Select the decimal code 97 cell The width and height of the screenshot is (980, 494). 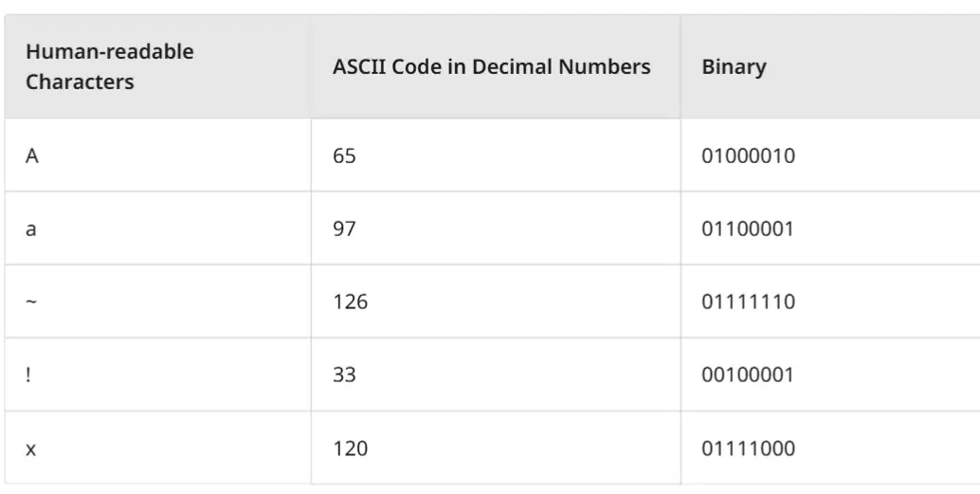496,229
